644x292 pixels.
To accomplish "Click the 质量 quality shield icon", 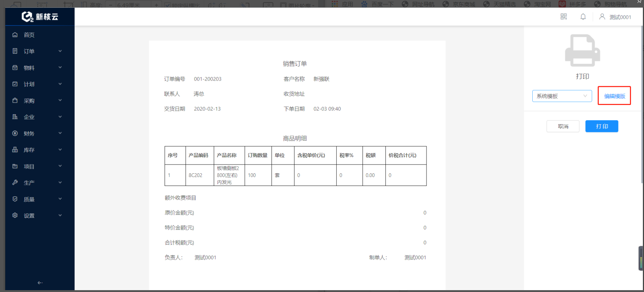I will point(15,199).
